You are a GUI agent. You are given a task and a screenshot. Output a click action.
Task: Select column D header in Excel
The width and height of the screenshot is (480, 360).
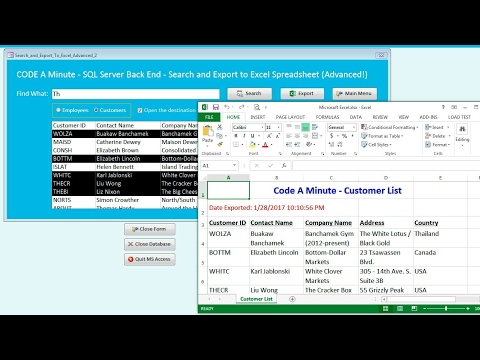click(x=386, y=178)
